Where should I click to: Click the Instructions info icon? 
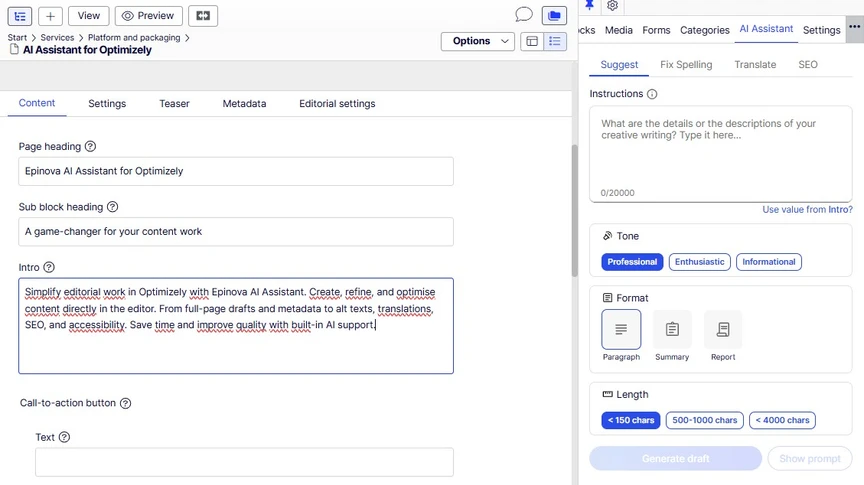(652, 94)
